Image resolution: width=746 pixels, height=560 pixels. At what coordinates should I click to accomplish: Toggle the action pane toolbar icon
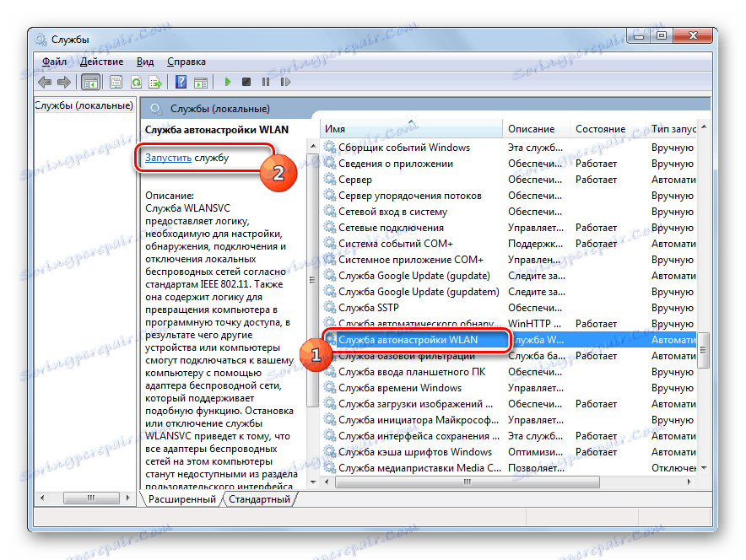pyautogui.click(x=201, y=83)
